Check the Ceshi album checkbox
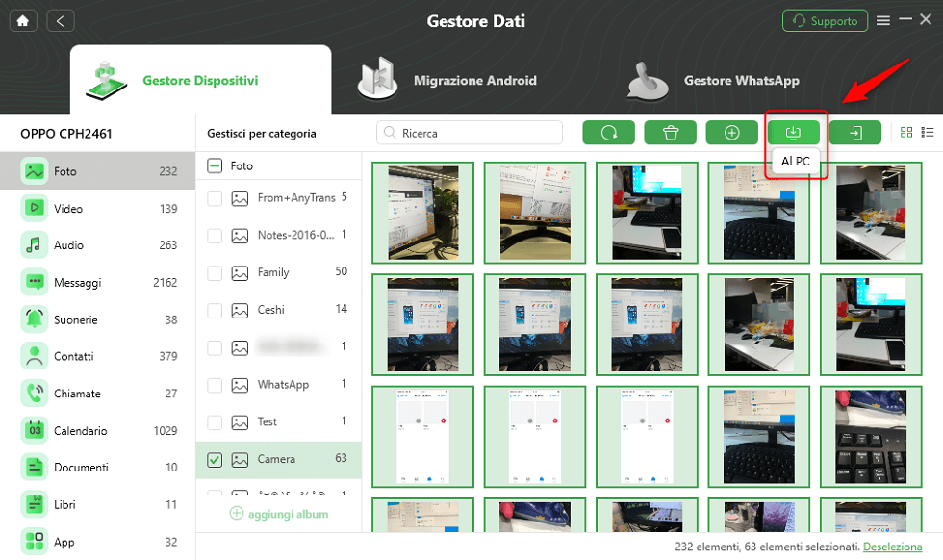Viewport: 943px width, 560px height. pyautogui.click(x=215, y=311)
